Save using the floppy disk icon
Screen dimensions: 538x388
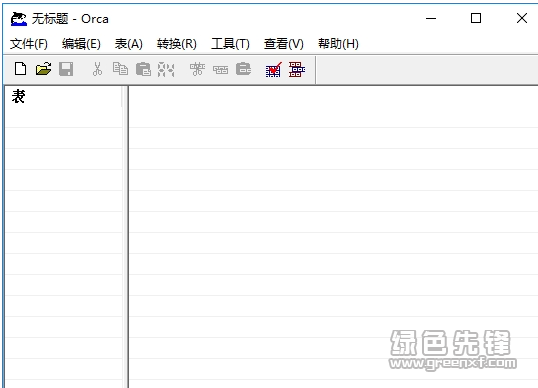click(x=66, y=69)
